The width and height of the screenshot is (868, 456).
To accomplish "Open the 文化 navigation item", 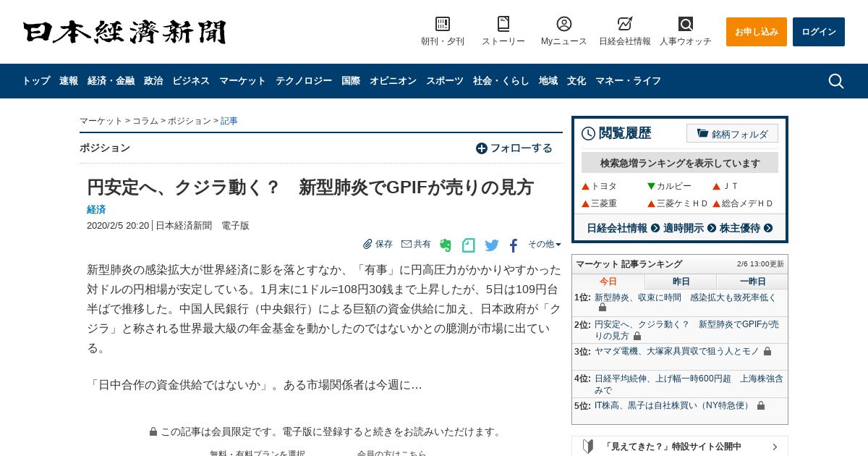I will 576,81.
